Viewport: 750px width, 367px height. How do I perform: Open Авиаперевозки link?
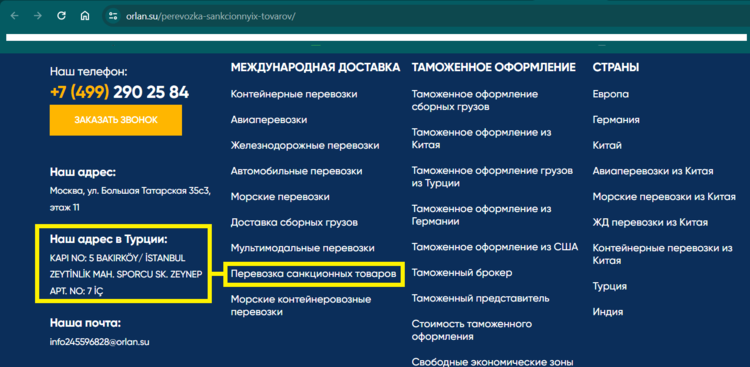tap(269, 120)
